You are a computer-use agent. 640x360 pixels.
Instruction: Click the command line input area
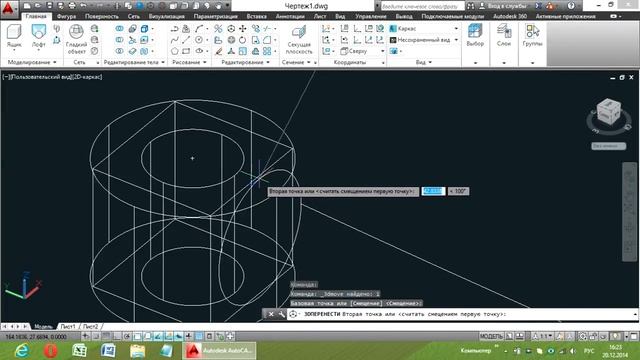tap(461, 314)
